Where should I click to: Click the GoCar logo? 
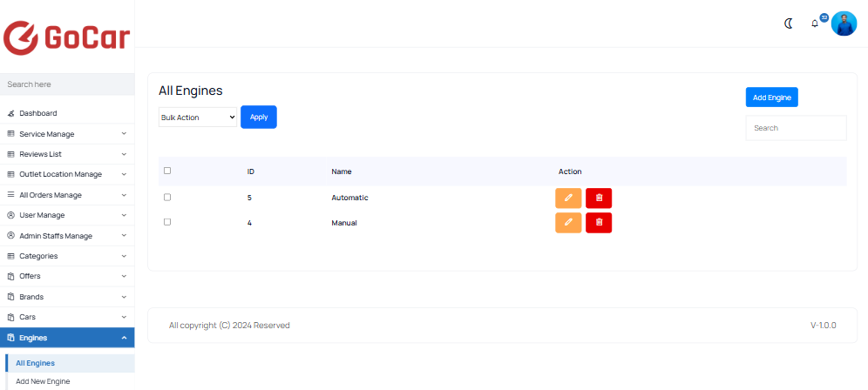click(66, 37)
